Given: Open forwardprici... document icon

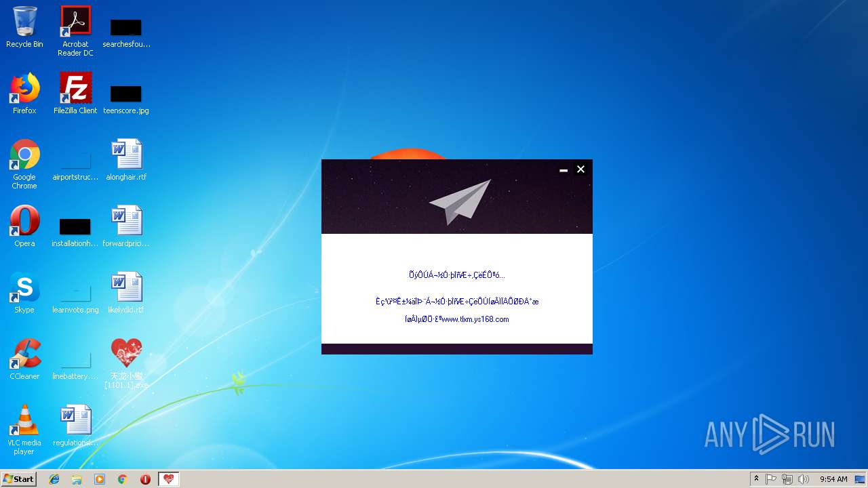Looking at the screenshot, I should pyautogui.click(x=126, y=226).
